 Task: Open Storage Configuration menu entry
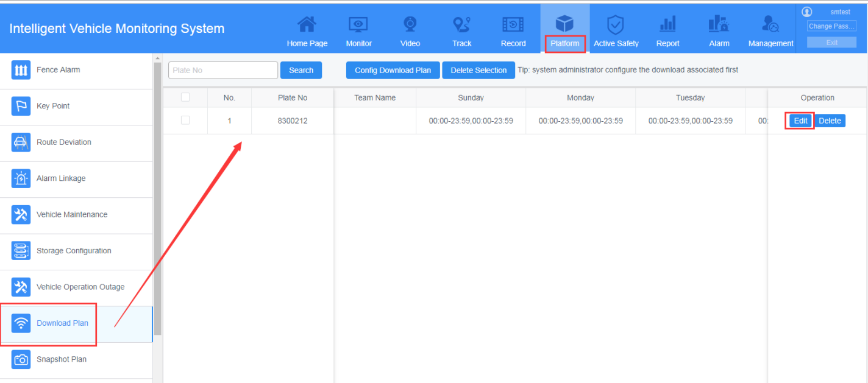click(x=76, y=251)
